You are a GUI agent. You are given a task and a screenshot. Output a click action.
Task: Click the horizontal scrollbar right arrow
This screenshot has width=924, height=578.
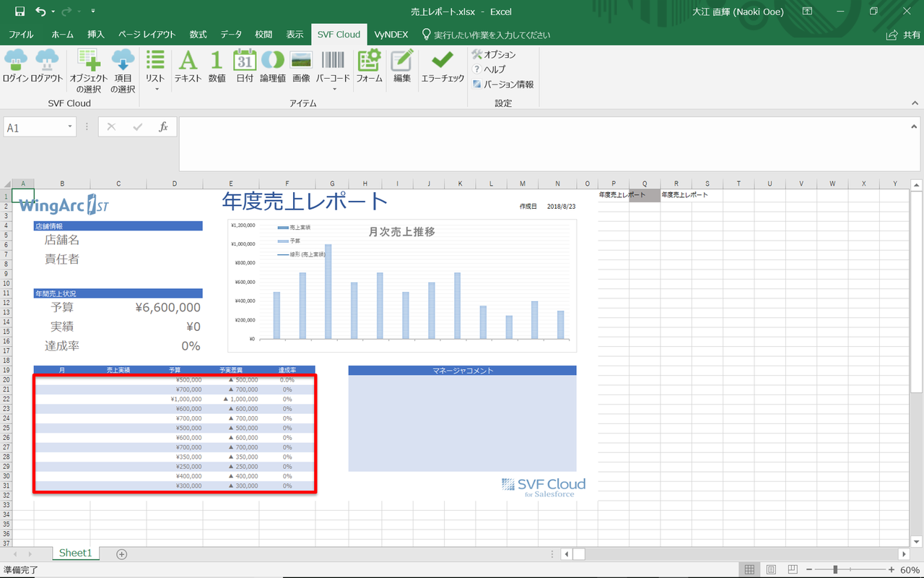point(904,554)
